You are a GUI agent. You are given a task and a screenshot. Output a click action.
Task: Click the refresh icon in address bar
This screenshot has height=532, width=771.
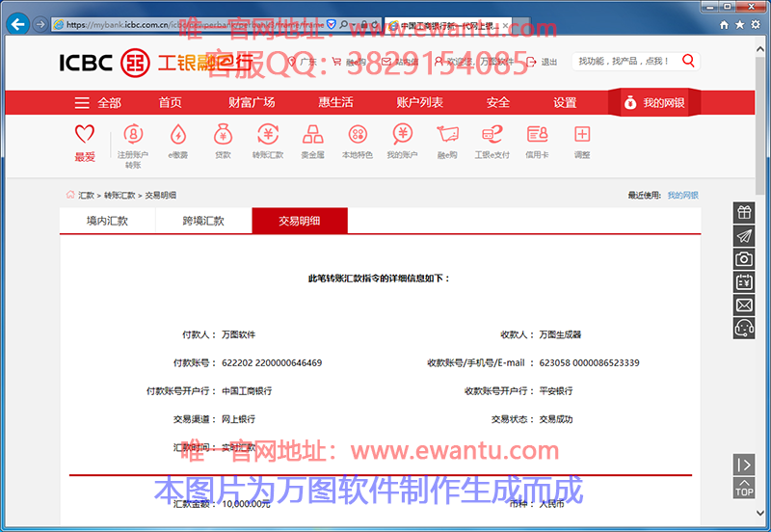pyautogui.click(x=375, y=24)
